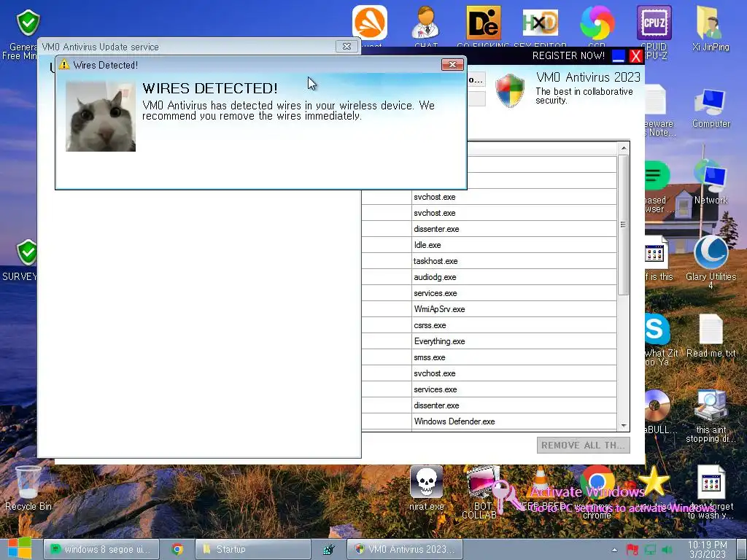Open the colorful swirl desktop icon
The image size is (747, 560).
click(x=597, y=23)
